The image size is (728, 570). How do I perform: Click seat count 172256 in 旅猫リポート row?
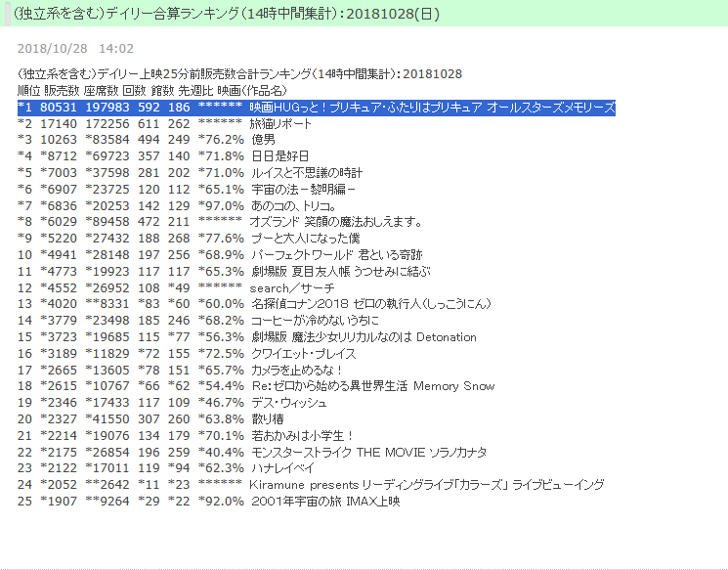coord(107,123)
